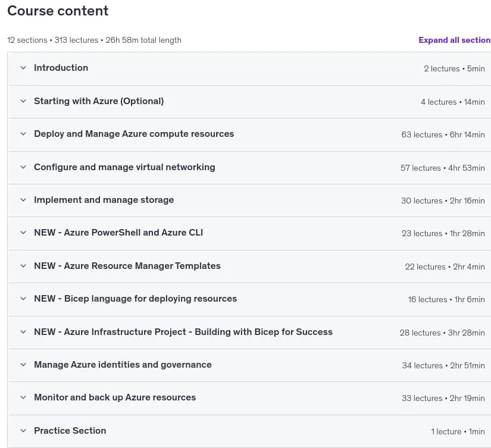Click the 16 lectures • 1hr 6min label
491x448 pixels.
point(446,299)
